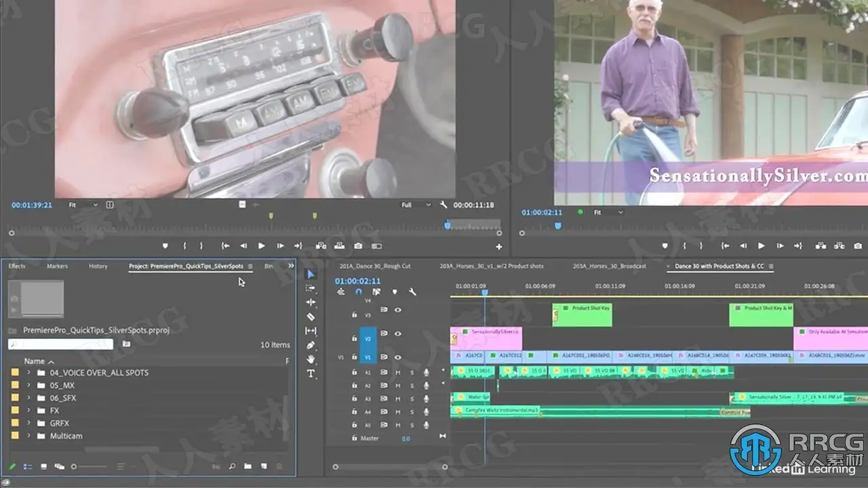Open timeline display settings wrench
Image resolution: width=868 pixels, height=488 pixels.
pyautogui.click(x=412, y=292)
